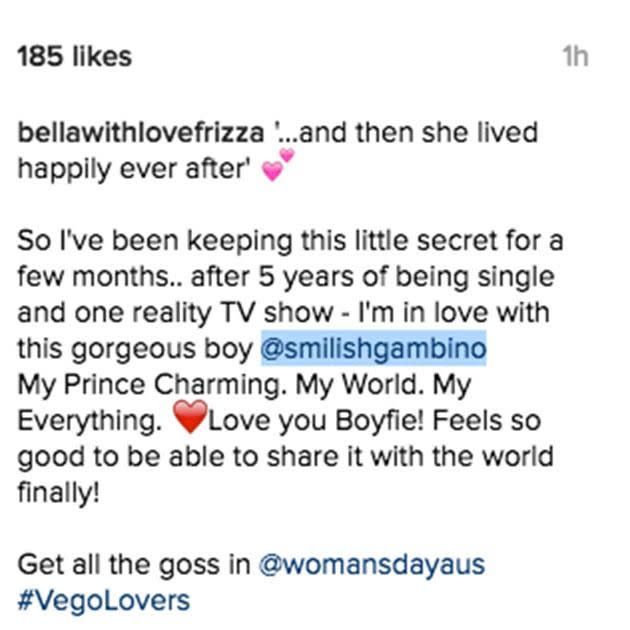Open the @smilishgambino mention
630x630 pixels.
tap(373, 349)
